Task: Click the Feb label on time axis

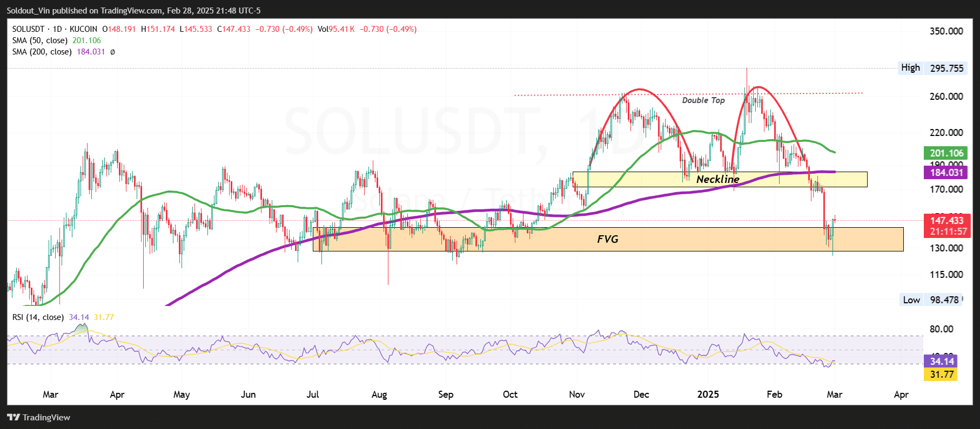Action: [x=775, y=394]
